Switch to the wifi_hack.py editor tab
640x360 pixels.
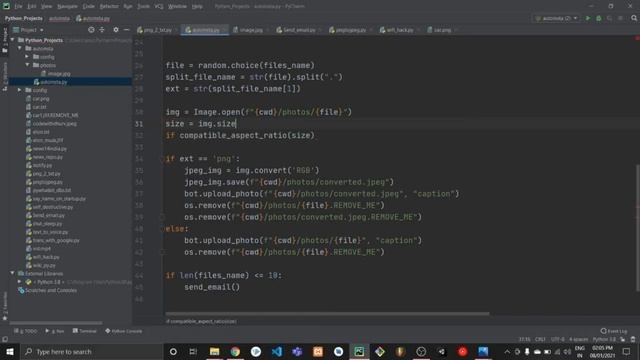[399, 30]
